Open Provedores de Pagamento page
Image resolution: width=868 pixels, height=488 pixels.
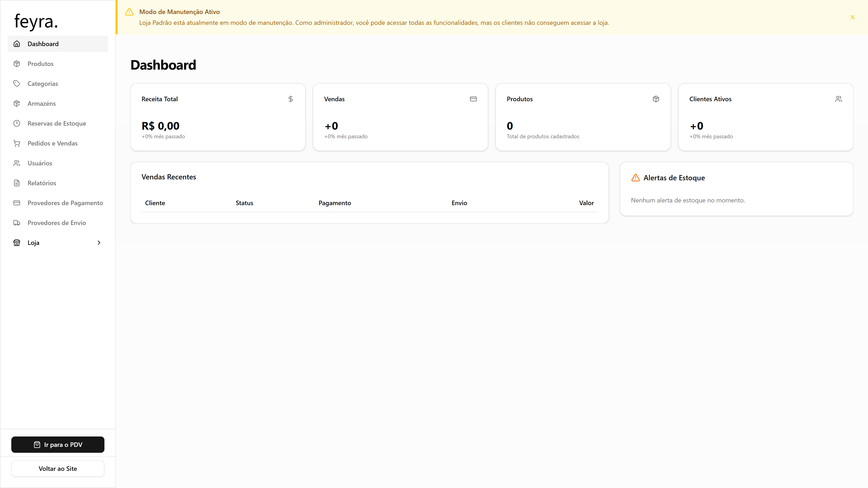(x=65, y=203)
